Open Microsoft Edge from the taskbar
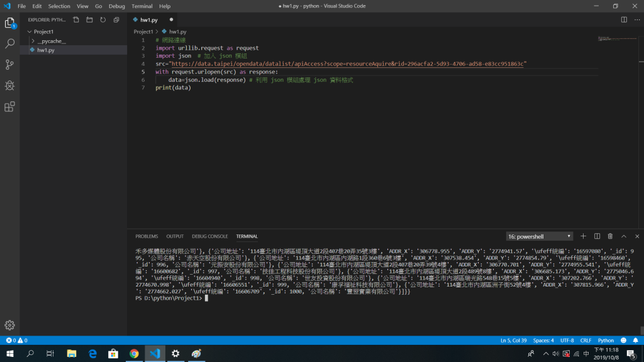The width and height of the screenshot is (644, 362). coord(92,353)
